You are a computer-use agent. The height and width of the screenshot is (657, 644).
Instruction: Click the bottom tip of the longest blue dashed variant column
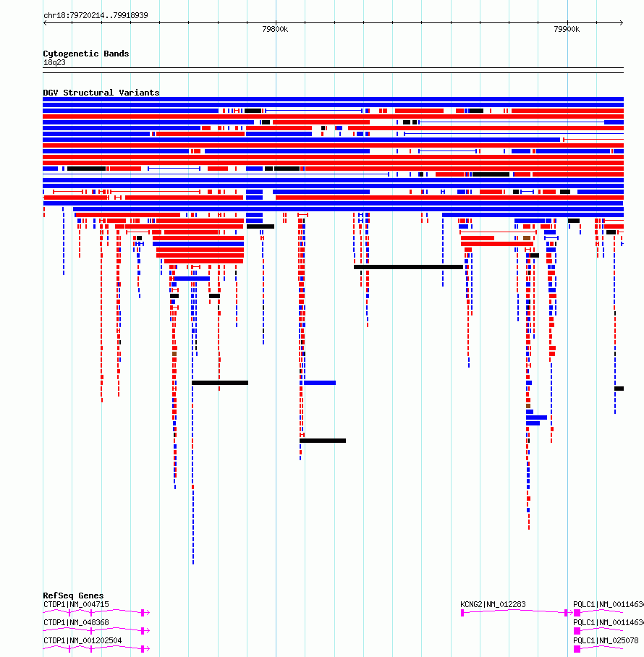(193, 563)
